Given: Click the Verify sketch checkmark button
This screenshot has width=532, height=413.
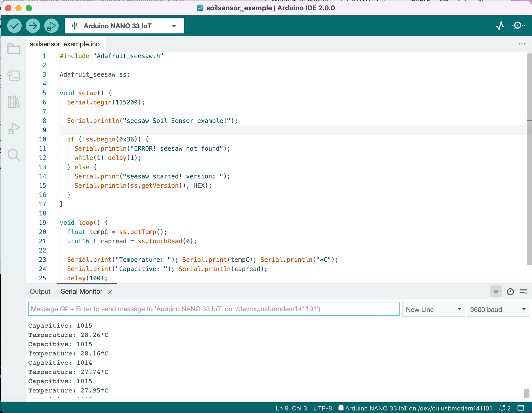Looking at the screenshot, I should (14, 26).
